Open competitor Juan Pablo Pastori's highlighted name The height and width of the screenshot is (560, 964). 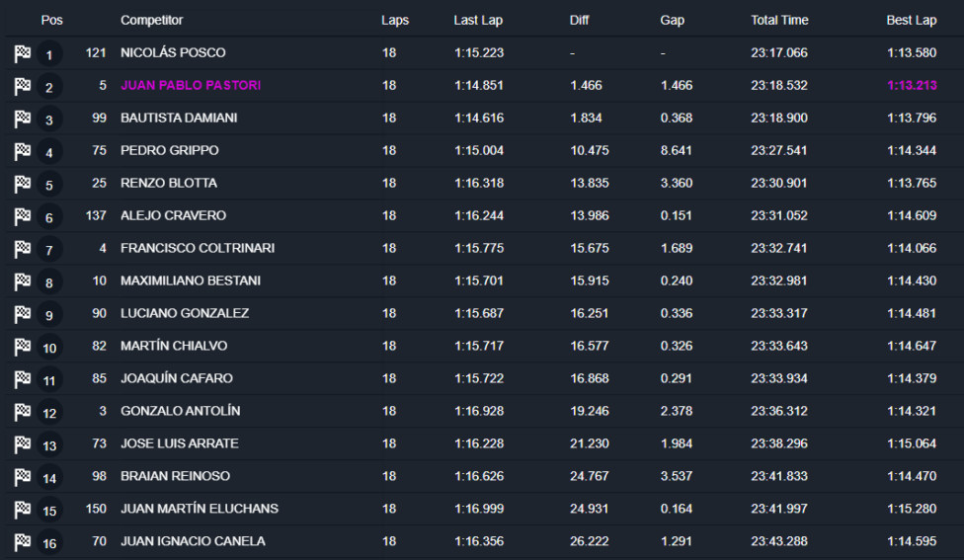pos(191,86)
